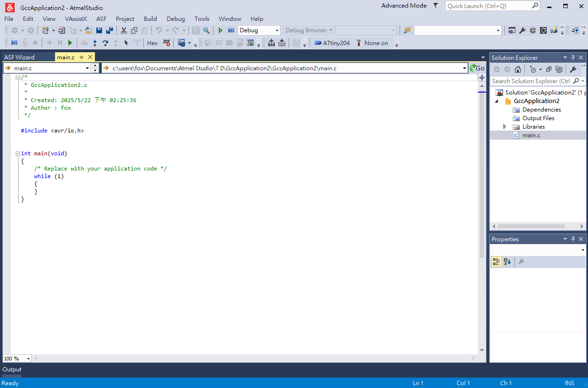Viewport: 588px width, 388px height.
Task: Click the Solution 'GccApplication2' root node
Action: [540, 93]
